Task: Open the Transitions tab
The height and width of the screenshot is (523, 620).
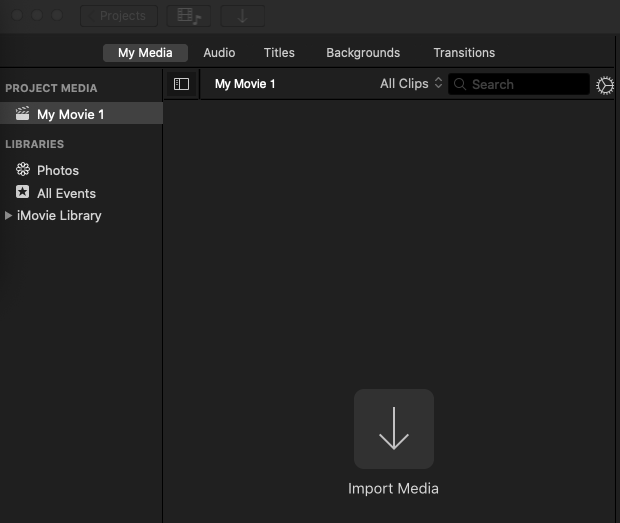Action: [464, 53]
